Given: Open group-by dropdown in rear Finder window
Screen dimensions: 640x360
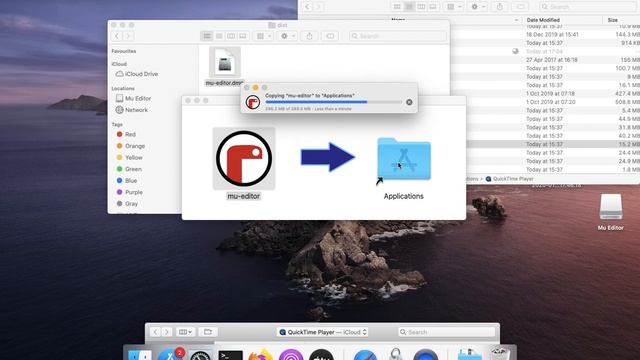Looking at the screenshot, I should tap(453, 7).
